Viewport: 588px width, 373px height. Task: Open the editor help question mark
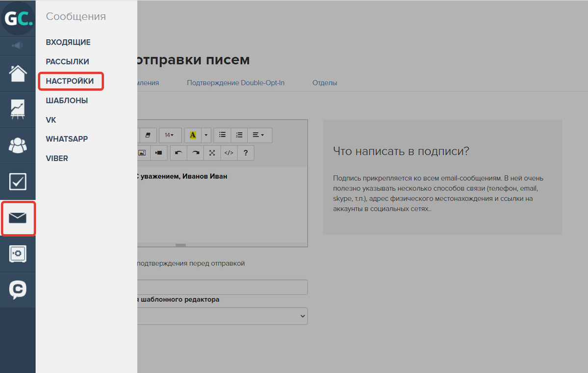coord(246,153)
